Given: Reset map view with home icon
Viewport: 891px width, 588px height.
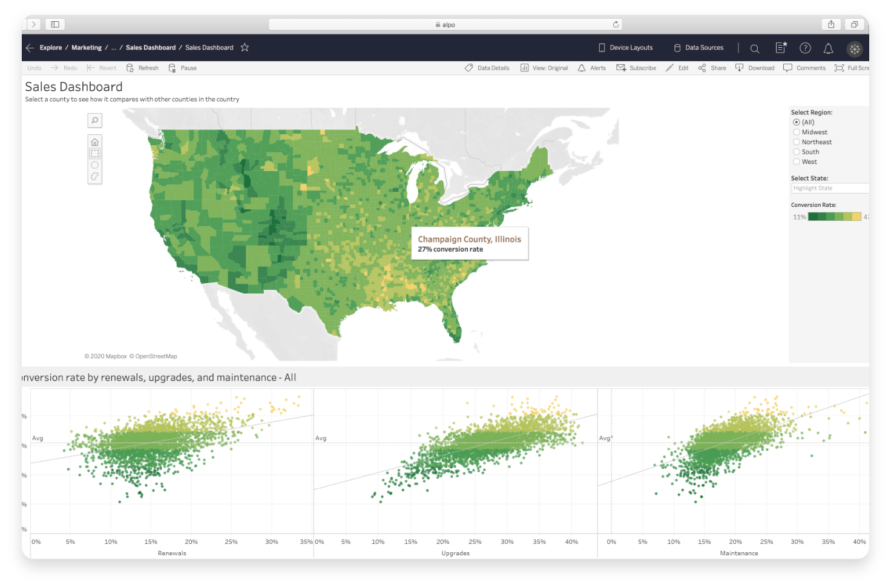Looking at the screenshot, I should (95, 142).
